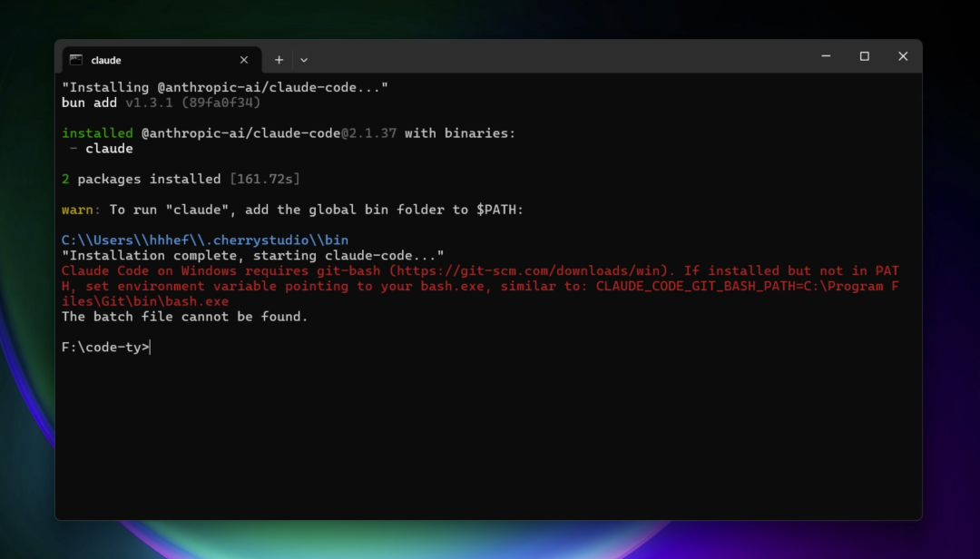The image size is (980, 559).
Task: Click the "- claude" binary entry
Action: coord(102,149)
